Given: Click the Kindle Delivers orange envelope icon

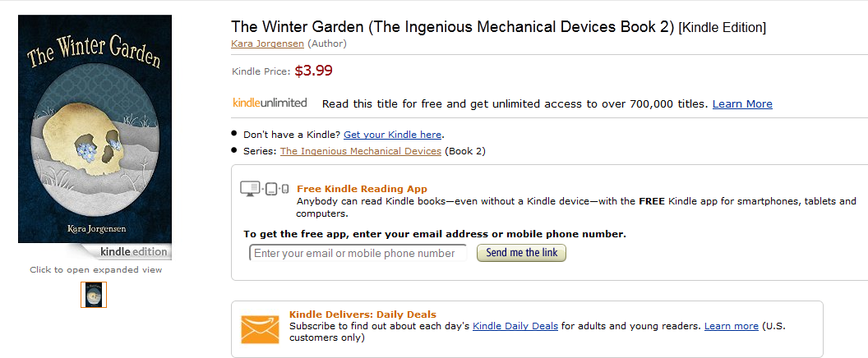Looking at the screenshot, I should [x=260, y=328].
